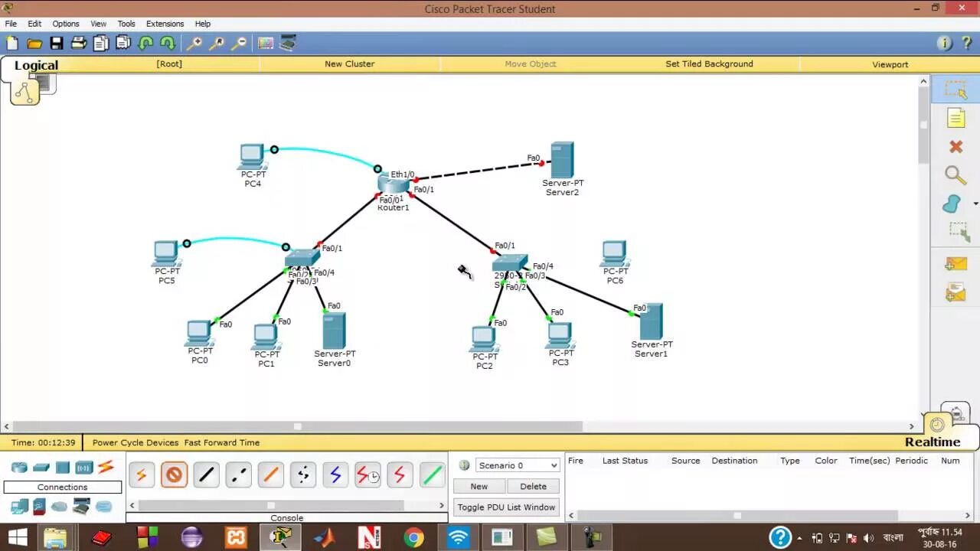The width and height of the screenshot is (980, 551).
Task: Open Google Chrome from taskbar
Action: 413,537
